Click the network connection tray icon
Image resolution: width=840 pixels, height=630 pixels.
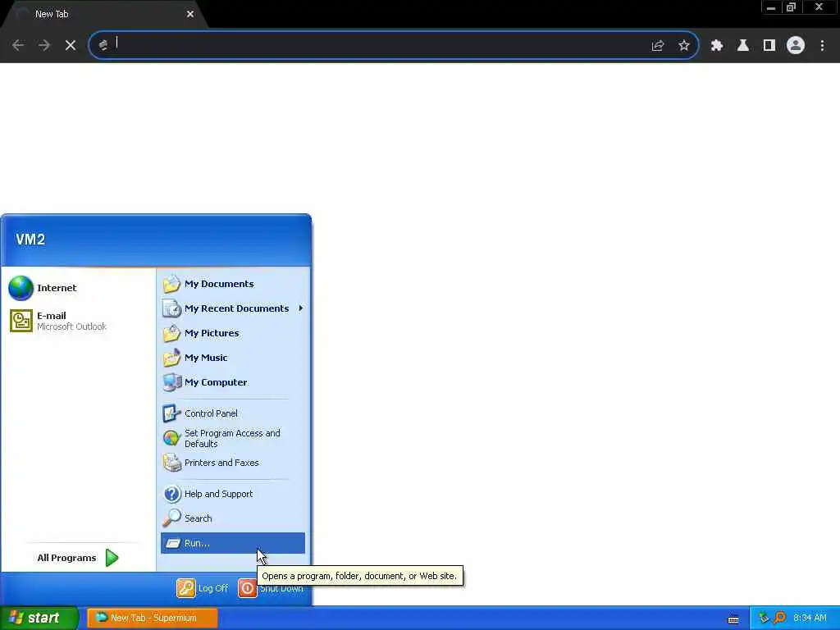point(764,619)
